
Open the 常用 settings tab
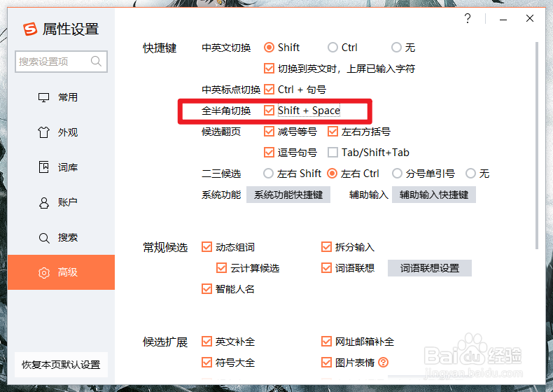tap(61, 97)
